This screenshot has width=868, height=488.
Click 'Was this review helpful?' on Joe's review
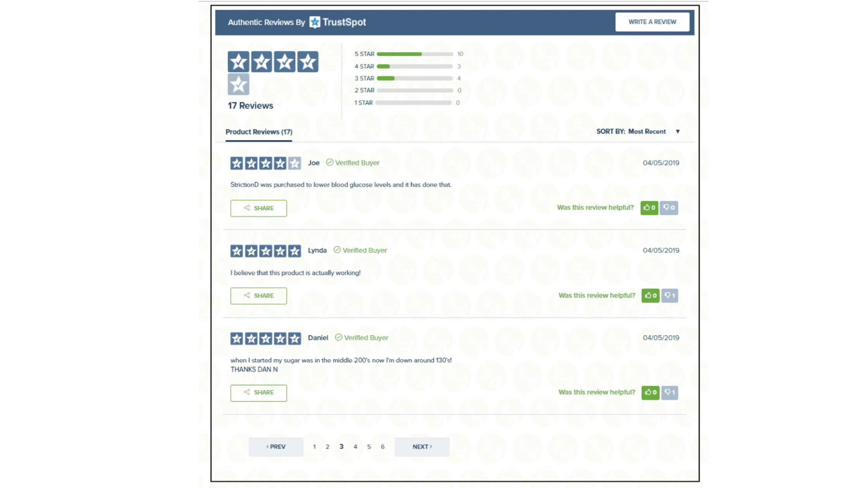(595, 208)
